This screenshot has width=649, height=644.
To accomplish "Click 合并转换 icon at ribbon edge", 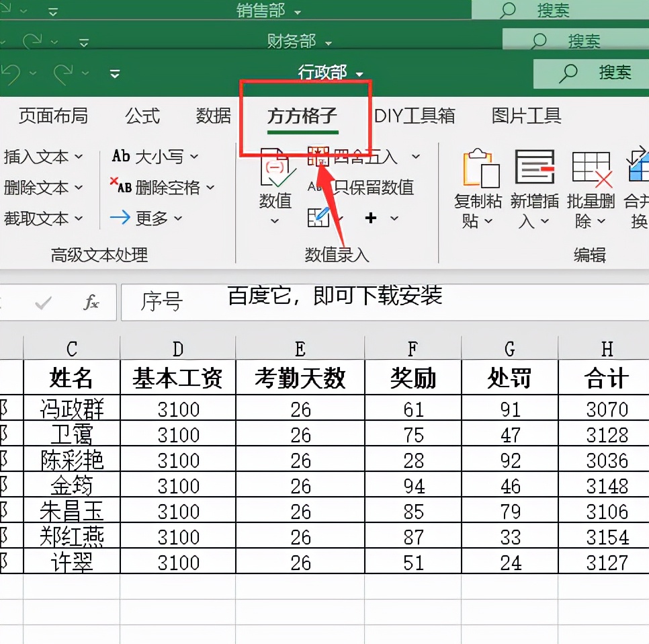I will click(x=638, y=165).
